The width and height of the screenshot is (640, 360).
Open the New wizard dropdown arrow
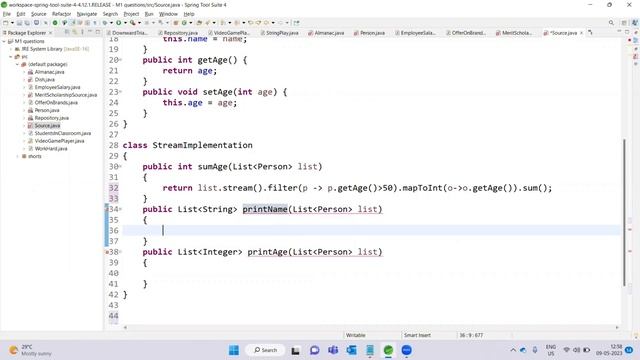(x=12, y=23)
